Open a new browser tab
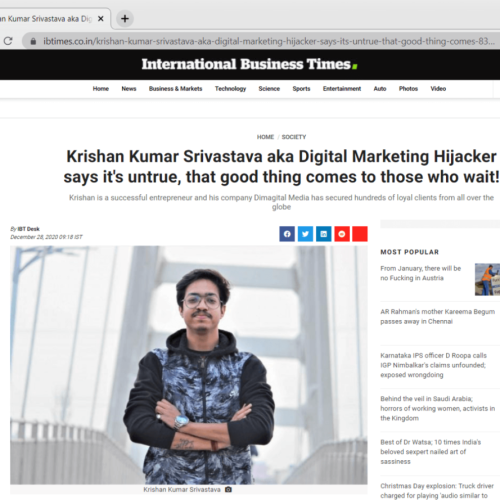 click(x=125, y=19)
